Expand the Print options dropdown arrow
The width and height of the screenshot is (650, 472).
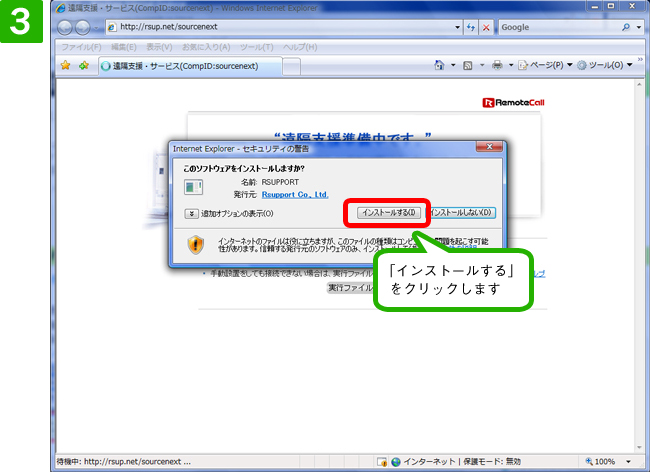511,65
